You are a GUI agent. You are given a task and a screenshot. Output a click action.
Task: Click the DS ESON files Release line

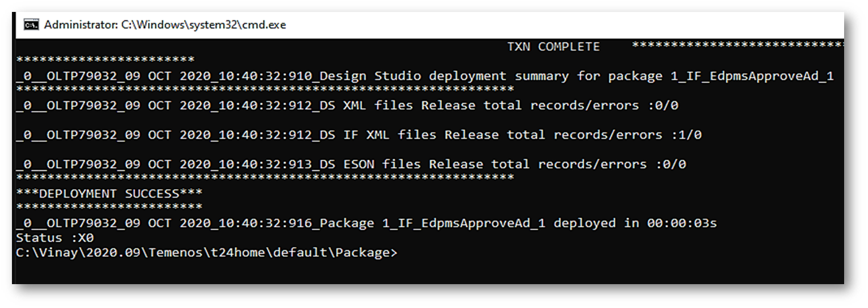(351, 165)
